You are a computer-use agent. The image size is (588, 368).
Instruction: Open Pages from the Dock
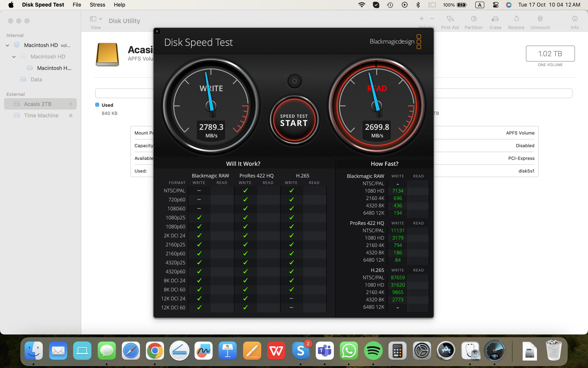(x=252, y=351)
